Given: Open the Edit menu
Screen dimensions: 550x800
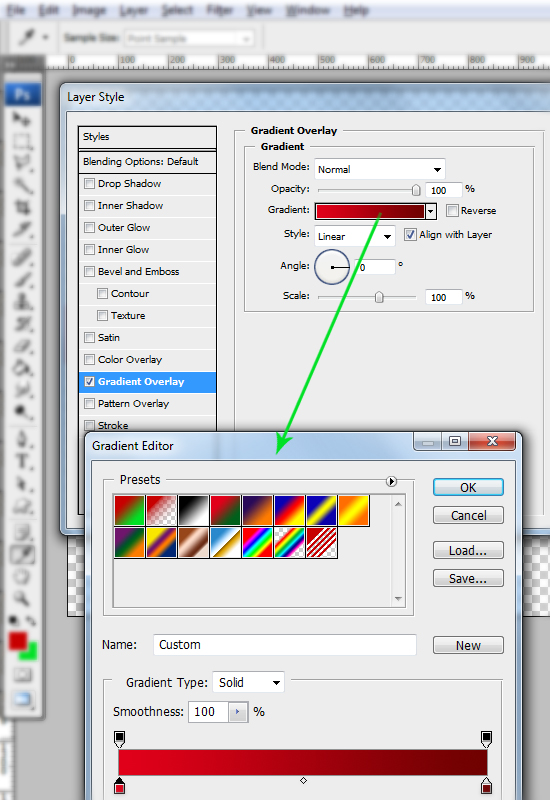Looking at the screenshot, I should 48,10.
